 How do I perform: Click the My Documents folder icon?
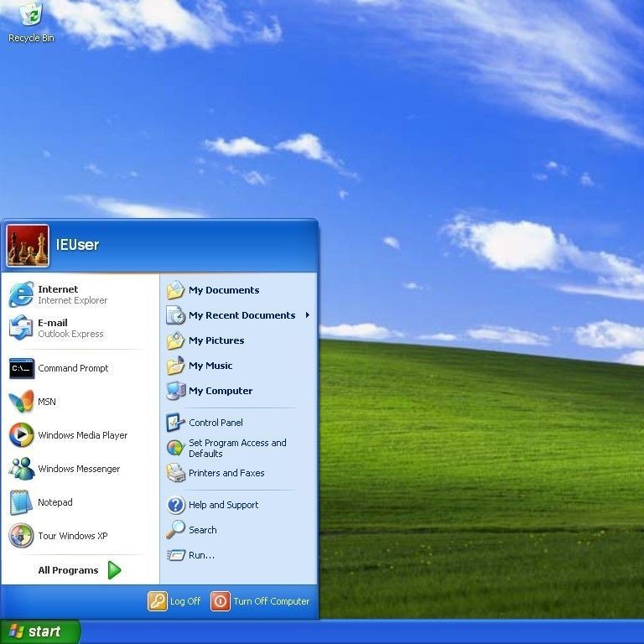click(176, 290)
